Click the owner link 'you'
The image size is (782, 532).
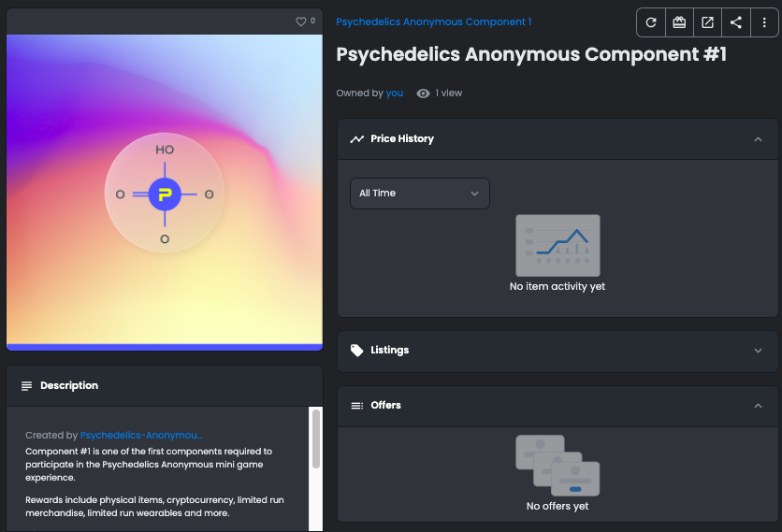[395, 93]
